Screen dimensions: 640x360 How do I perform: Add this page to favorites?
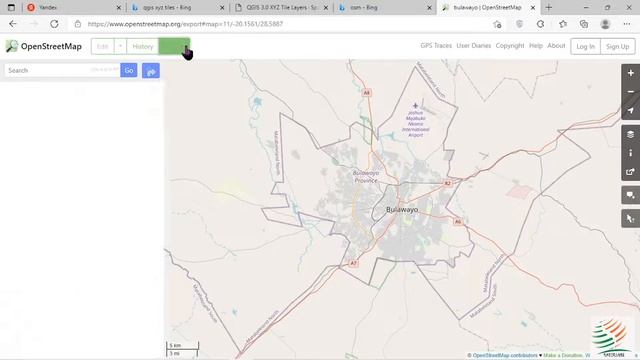[497, 24]
